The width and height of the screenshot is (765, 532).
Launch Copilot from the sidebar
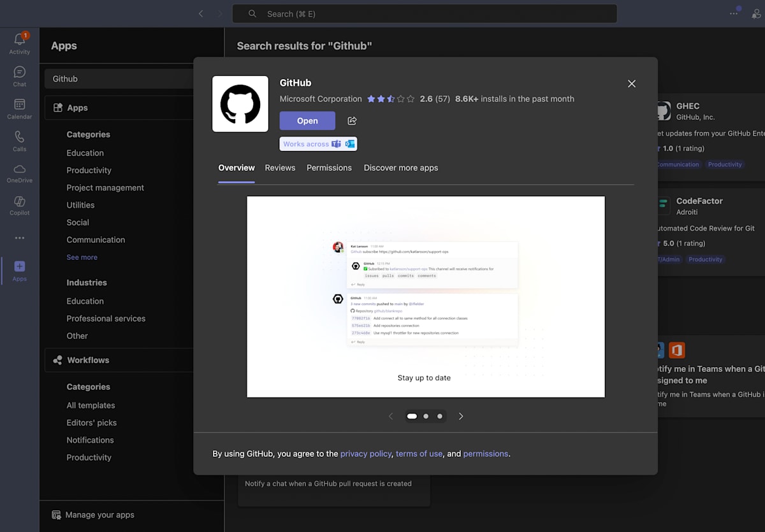pos(19,205)
